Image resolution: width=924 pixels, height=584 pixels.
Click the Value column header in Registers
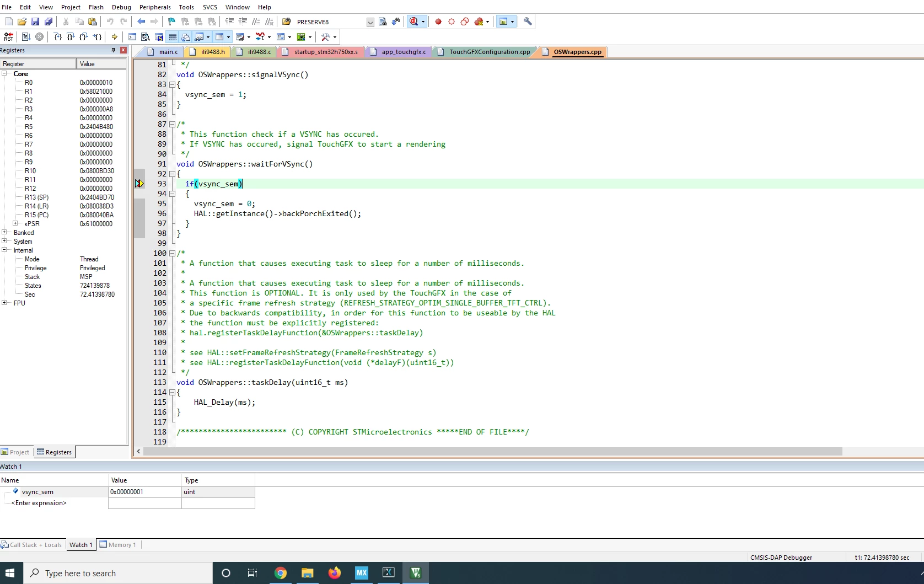102,64
